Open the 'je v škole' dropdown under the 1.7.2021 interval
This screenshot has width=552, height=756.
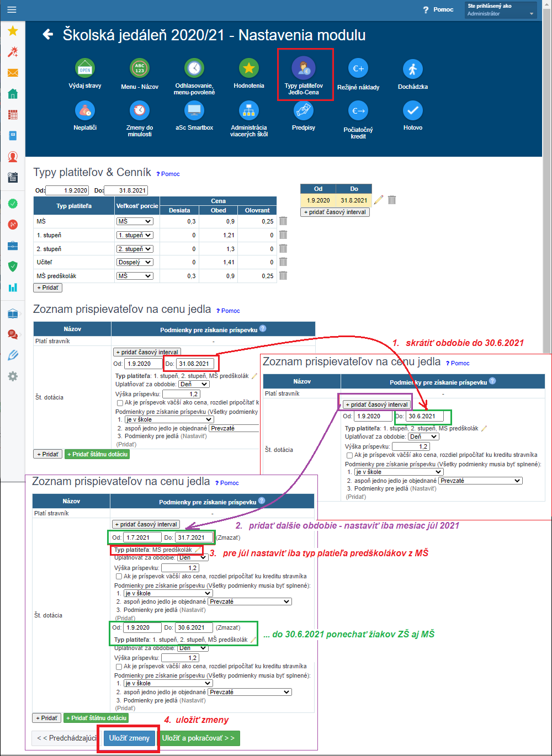click(x=168, y=593)
